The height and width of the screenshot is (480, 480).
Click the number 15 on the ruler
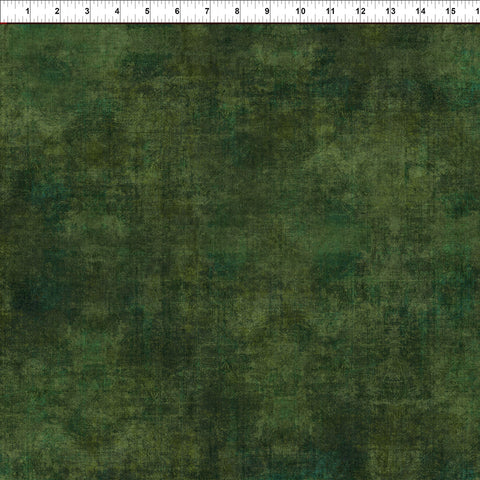point(450,11)
